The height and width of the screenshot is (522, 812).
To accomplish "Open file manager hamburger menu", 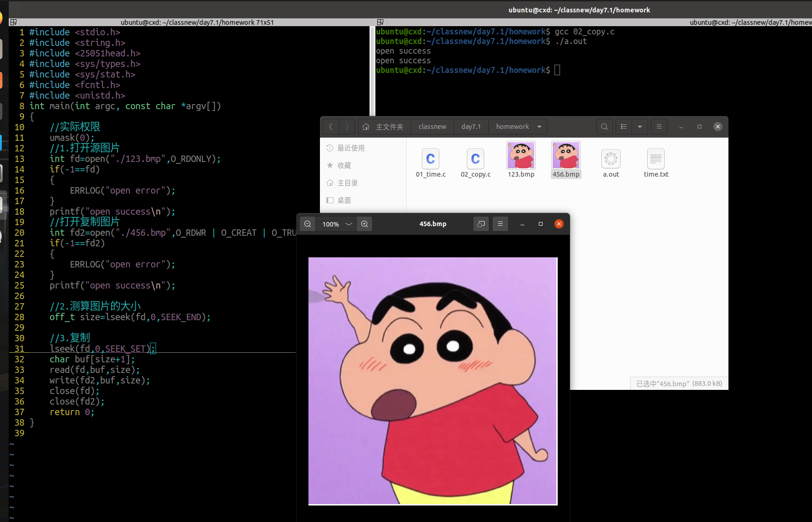I will [659, 127].
